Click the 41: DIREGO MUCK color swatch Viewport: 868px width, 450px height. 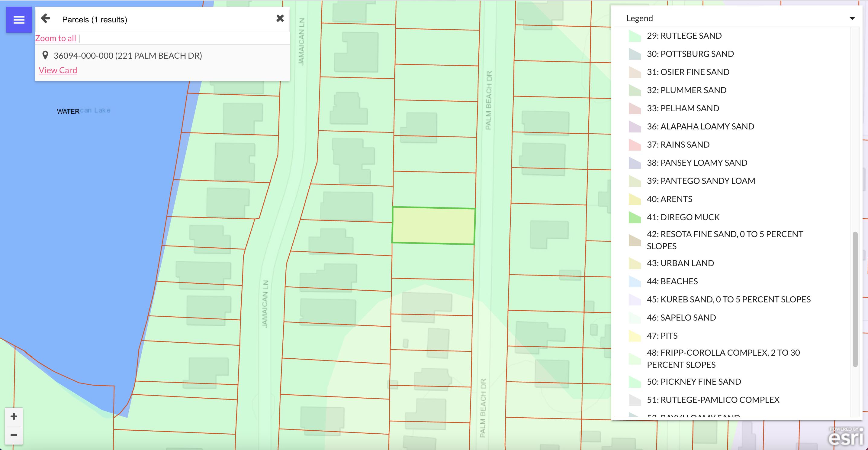(635, 217)
